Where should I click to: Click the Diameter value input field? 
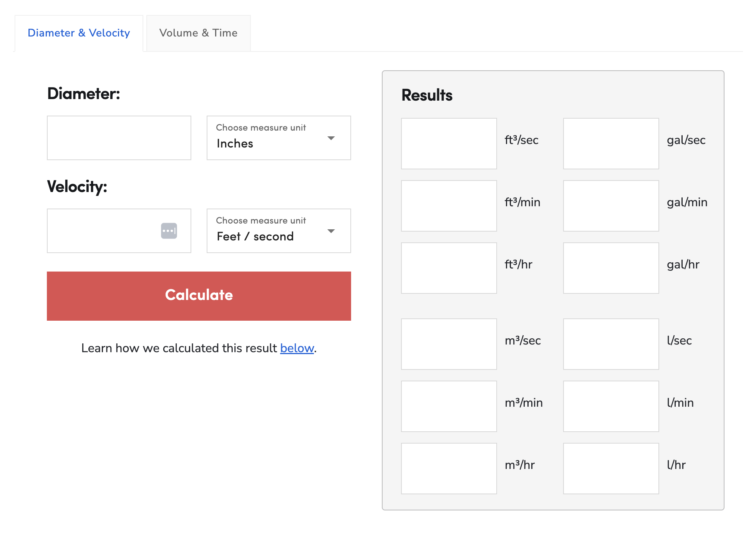pos(119,137)
